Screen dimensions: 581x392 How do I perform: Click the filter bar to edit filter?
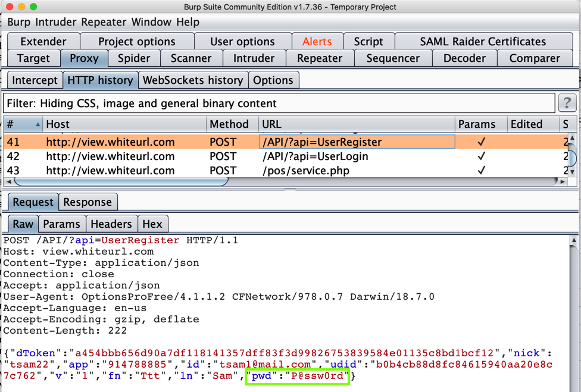[279, 103]
